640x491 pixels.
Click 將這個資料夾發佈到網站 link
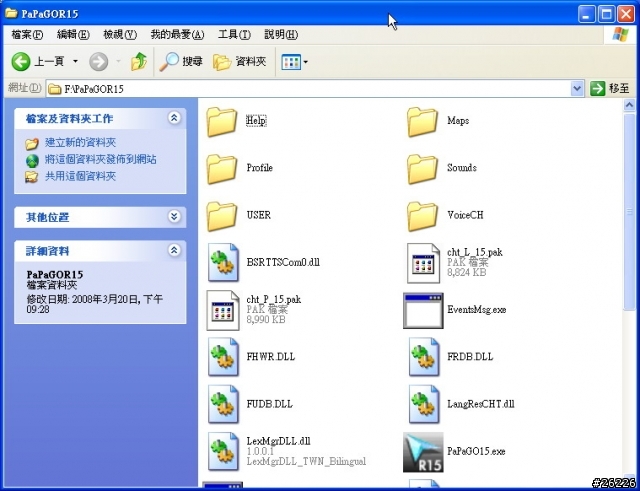100,159
